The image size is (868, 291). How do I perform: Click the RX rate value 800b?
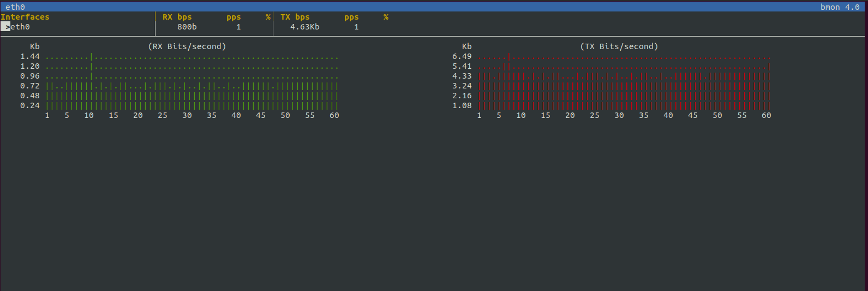[x=187, y=27]
